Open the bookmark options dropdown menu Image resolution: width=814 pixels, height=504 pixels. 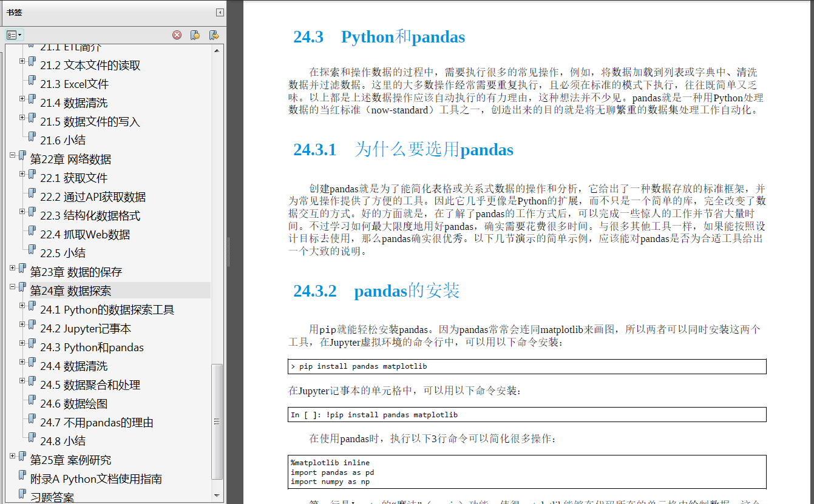point(14,35)
